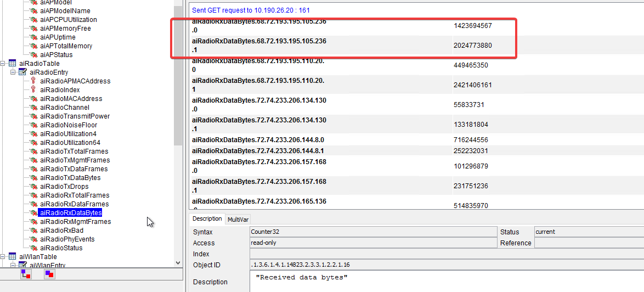Click icon with connector-linked blue and red squares

pos(26,274)
